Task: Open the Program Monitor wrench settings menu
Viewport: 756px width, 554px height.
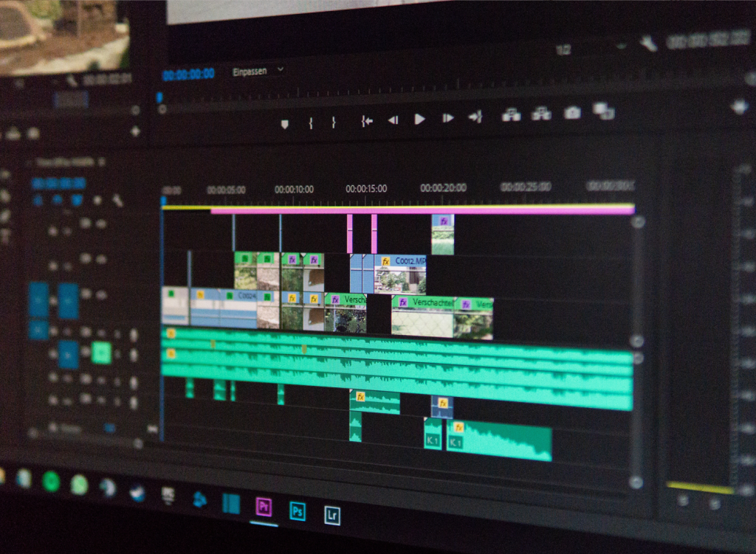Action: (x=647, y=44)
